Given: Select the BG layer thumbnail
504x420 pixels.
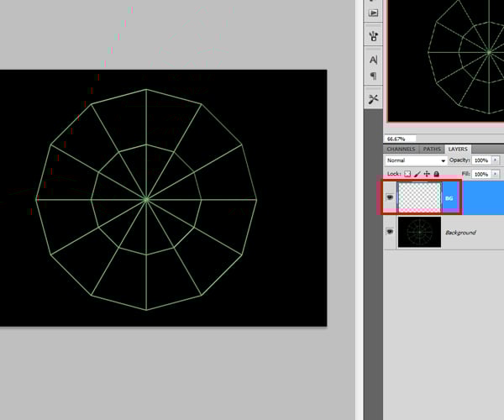Looking at the screenshot, I should coord(419,197).
